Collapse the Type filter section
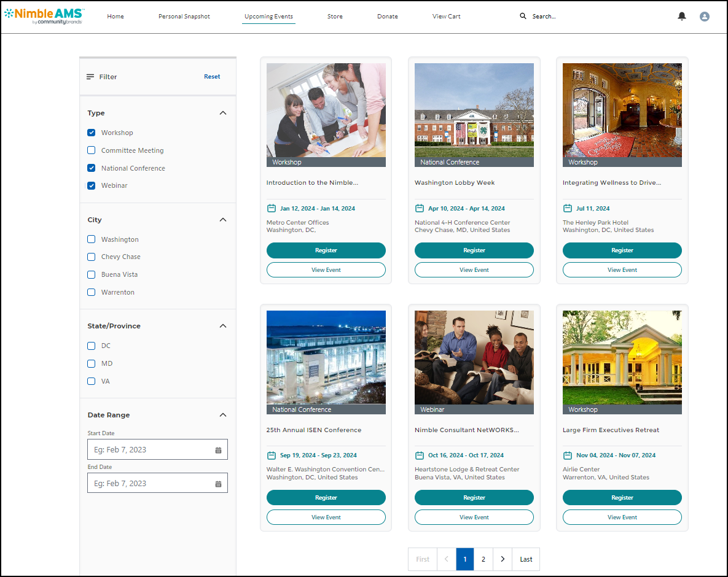This screenshot has width=728, height=577. click(x=223, y=113)
